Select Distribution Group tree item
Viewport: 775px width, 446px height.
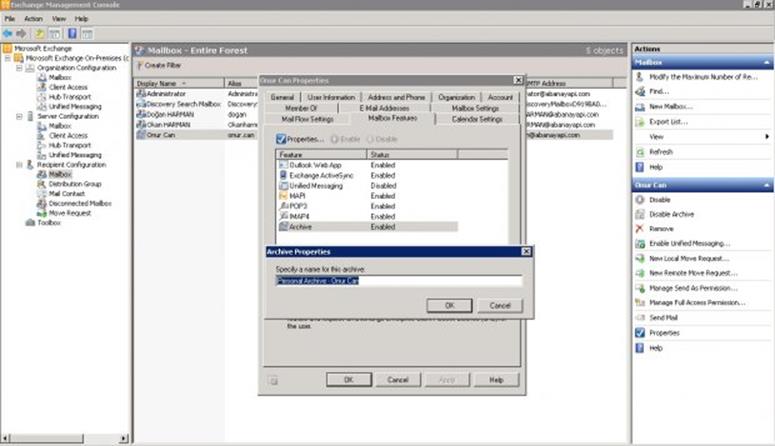(x=75, y=184)
